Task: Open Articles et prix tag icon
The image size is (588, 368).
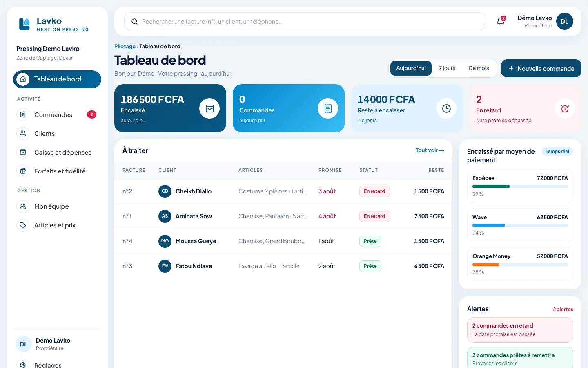Action: tap(23, 225)
